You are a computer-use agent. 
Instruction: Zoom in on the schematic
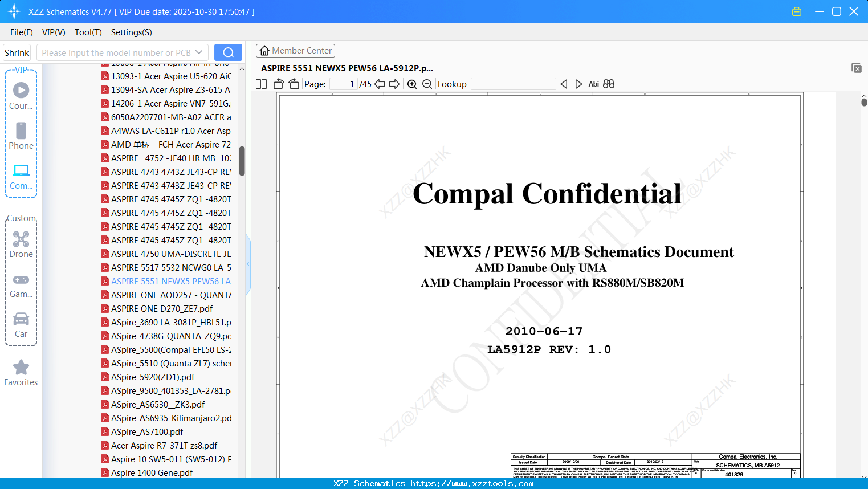pyautogui.click(x=412, y=84)
